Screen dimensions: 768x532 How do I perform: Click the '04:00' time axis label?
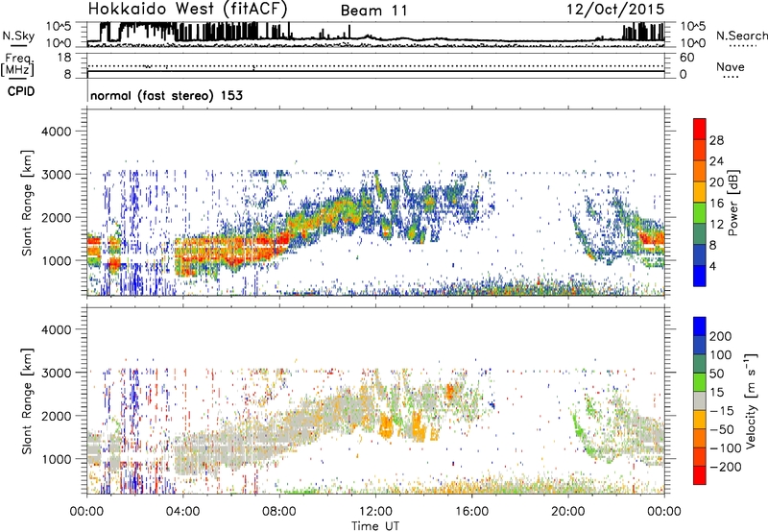[183, 512]
